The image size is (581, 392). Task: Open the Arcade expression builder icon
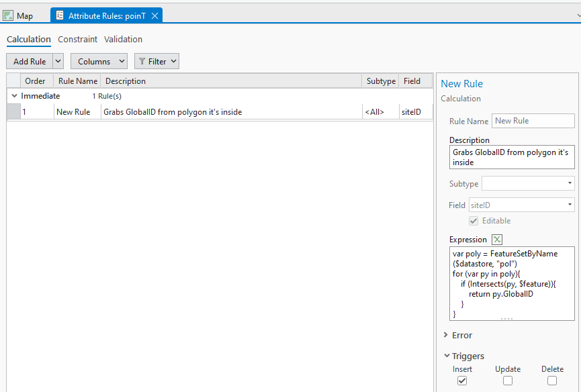tap(497, 240)
